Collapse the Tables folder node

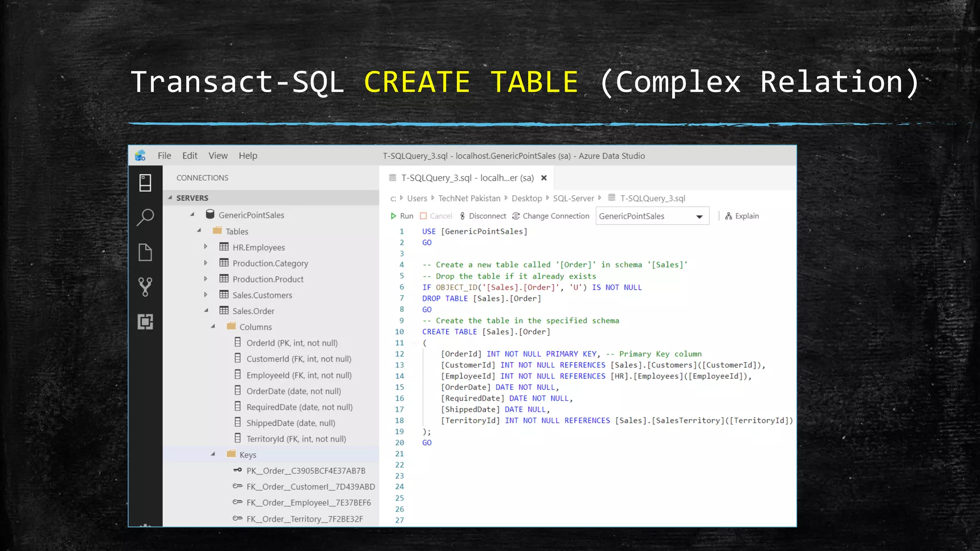click(x=199, y=231)
